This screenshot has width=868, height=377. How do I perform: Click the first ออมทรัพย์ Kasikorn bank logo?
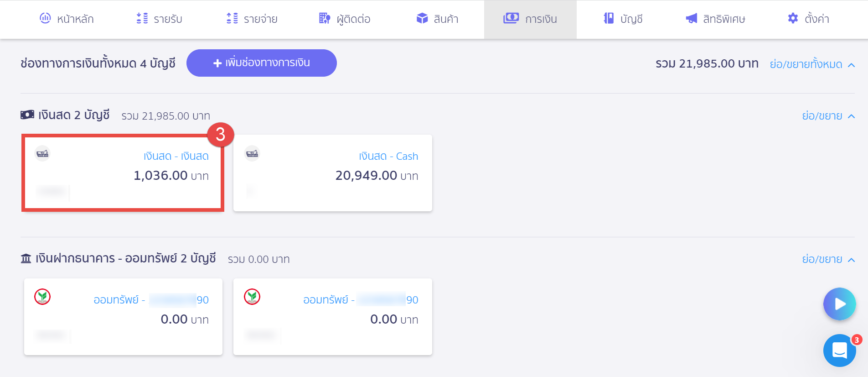click(42, 297)
